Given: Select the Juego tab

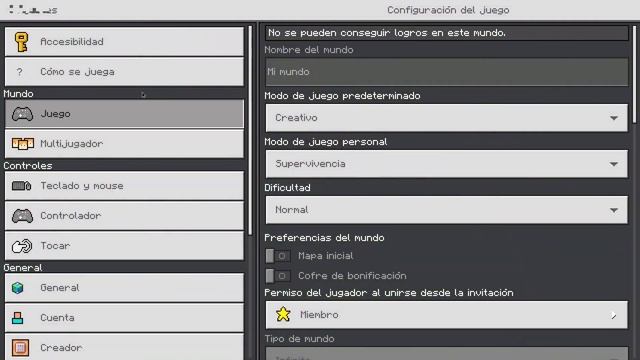Looking at the screenshot, I should tap(124, 114).
